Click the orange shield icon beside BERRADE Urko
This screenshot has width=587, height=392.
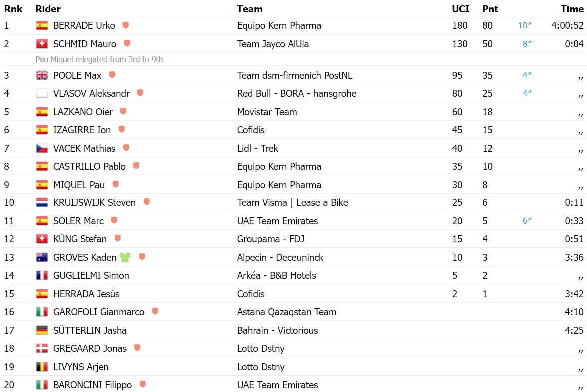tap(126, 25)
